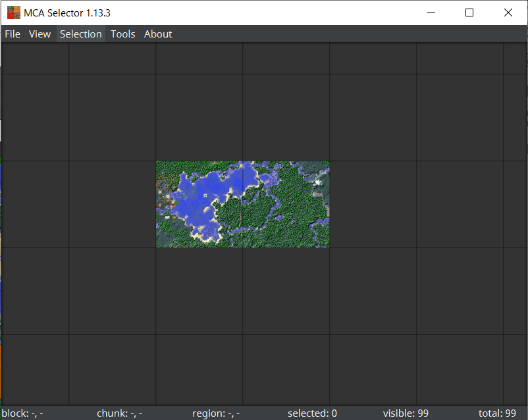Select the right map region with forest
The image size is (528, 420).
coord(286,205)
